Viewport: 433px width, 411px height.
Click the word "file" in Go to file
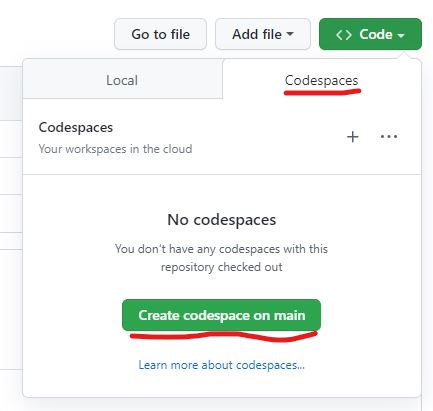point(180,34)
